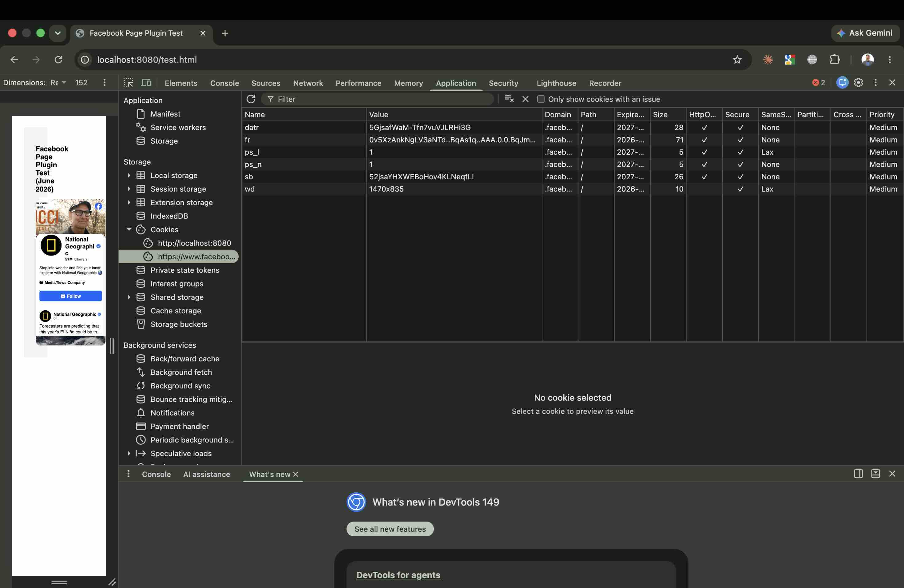This screenshot has width=904, height=588.
Task: Open the Performance panel tab
Action: click(x=358, y=83)
